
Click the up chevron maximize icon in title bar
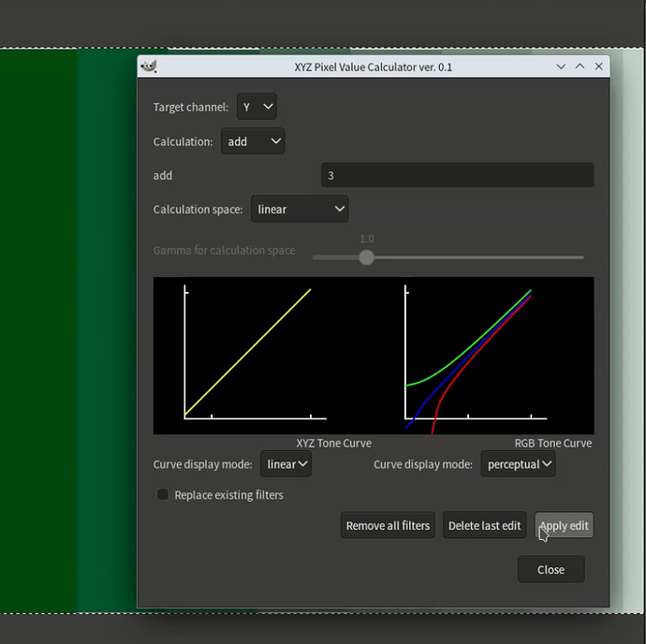click(580, 66)
